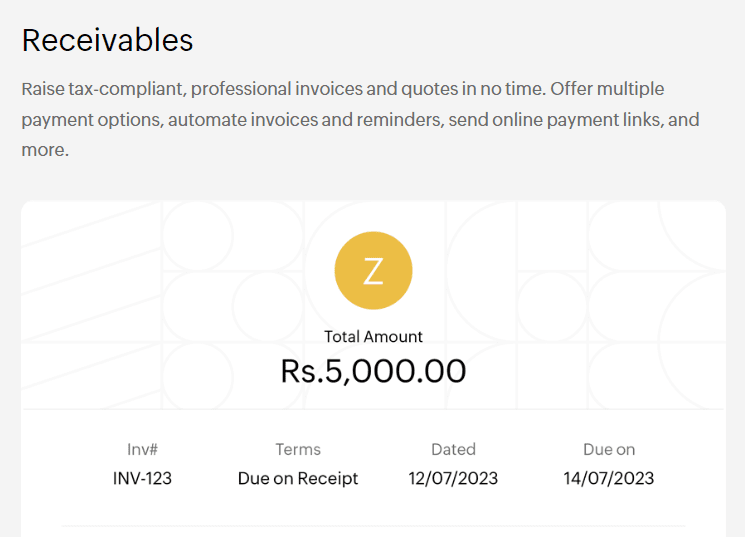The height and width of the screenshot is (537, 745).
Task: Select the date 12/07/2023
Action: (453, 478)
